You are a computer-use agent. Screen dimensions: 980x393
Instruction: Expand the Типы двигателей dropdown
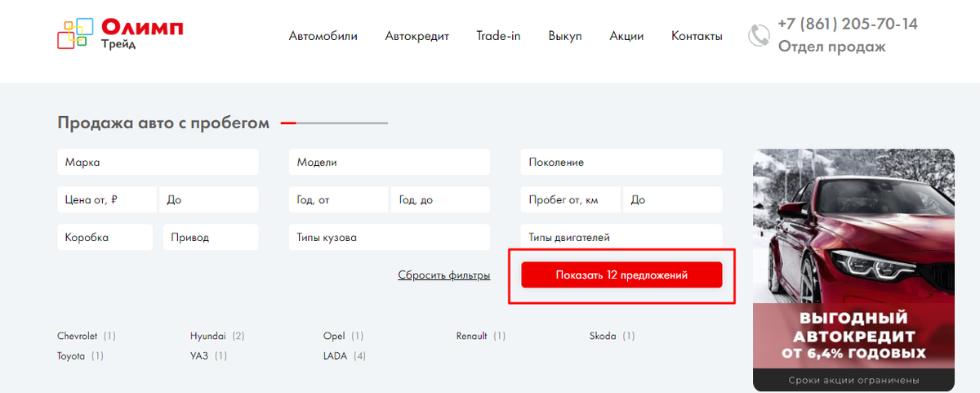[621, 237]
